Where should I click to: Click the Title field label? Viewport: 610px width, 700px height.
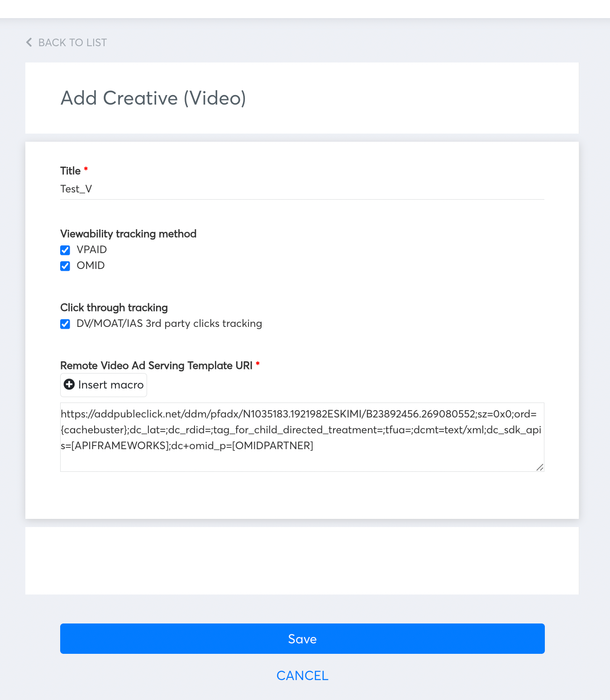(x=71, y=171)
